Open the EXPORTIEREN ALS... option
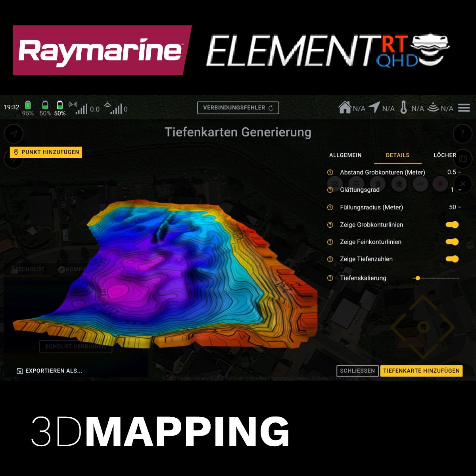 click(x=50, y=371)
